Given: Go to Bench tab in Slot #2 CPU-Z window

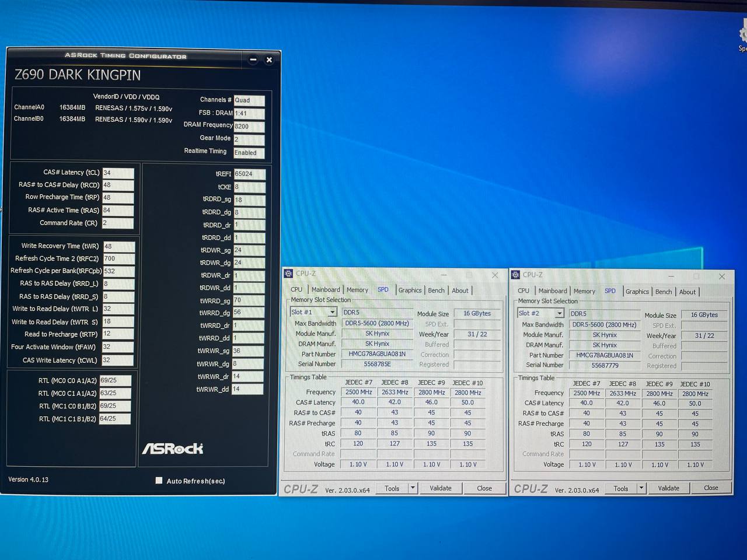Looking at the screenshot, I should (x=664, y=292).
